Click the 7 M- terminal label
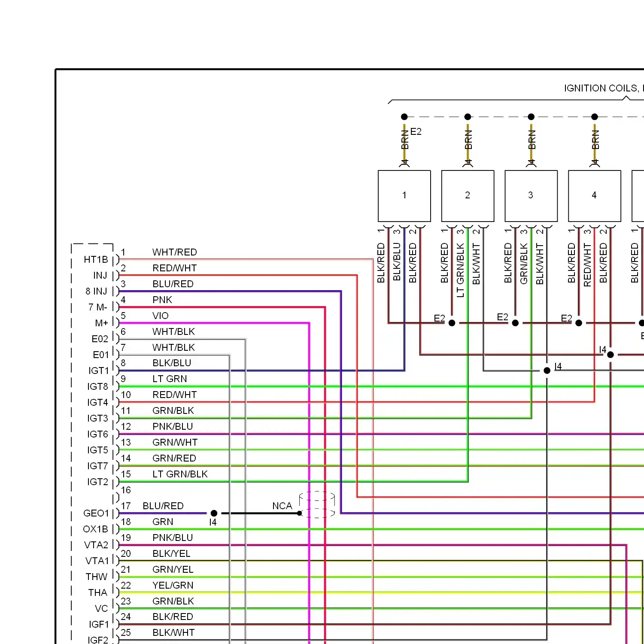The height and width of the screenshot is (644, 644). 98,307
